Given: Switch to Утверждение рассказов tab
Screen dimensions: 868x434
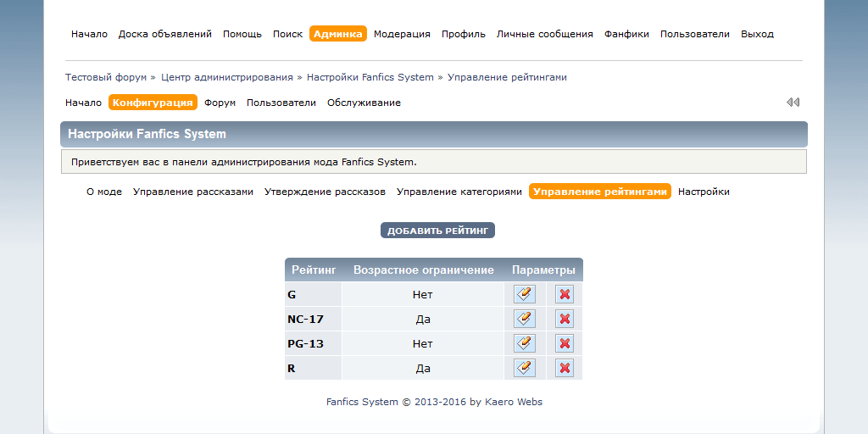Looking at the screenshot, I should 325,192.
